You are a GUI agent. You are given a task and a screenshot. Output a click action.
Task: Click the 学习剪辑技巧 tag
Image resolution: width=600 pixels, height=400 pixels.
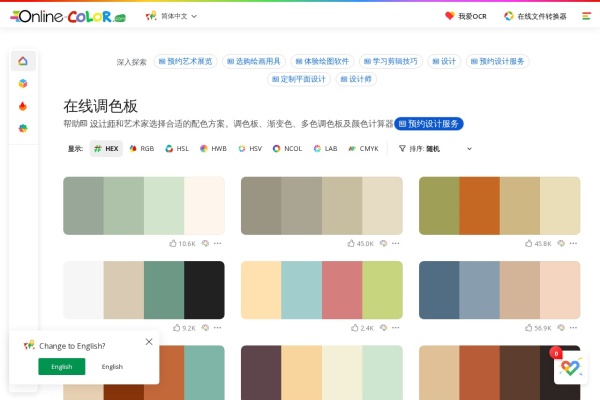coord(391,61)
